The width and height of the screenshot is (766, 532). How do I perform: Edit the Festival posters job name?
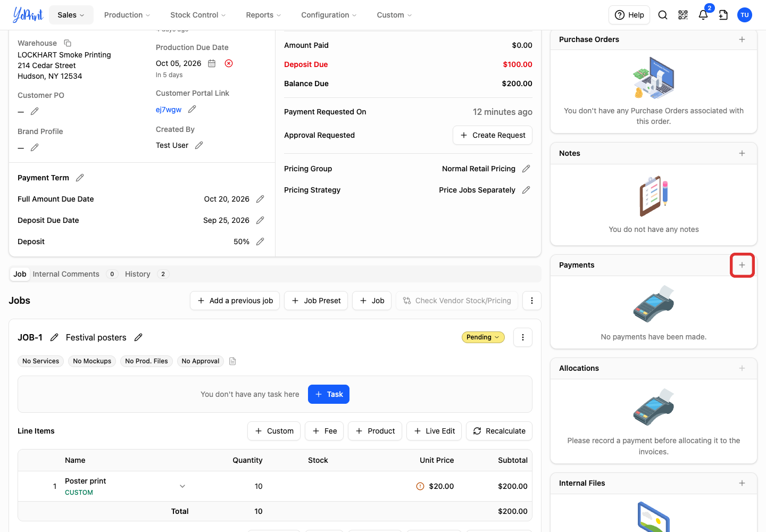point(138,337)
